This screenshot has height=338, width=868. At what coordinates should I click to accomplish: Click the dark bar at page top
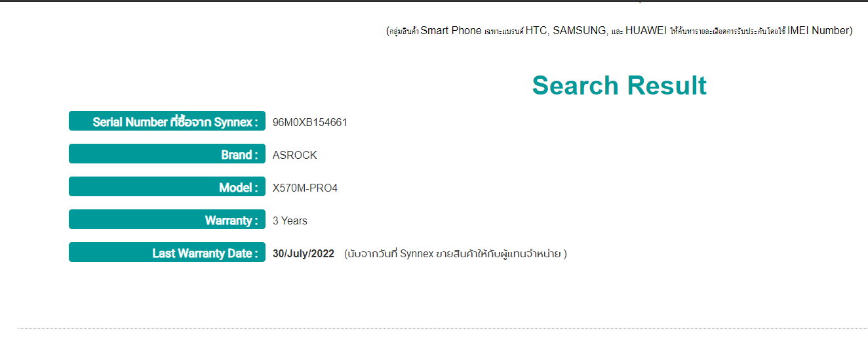(x=434, y=1)
